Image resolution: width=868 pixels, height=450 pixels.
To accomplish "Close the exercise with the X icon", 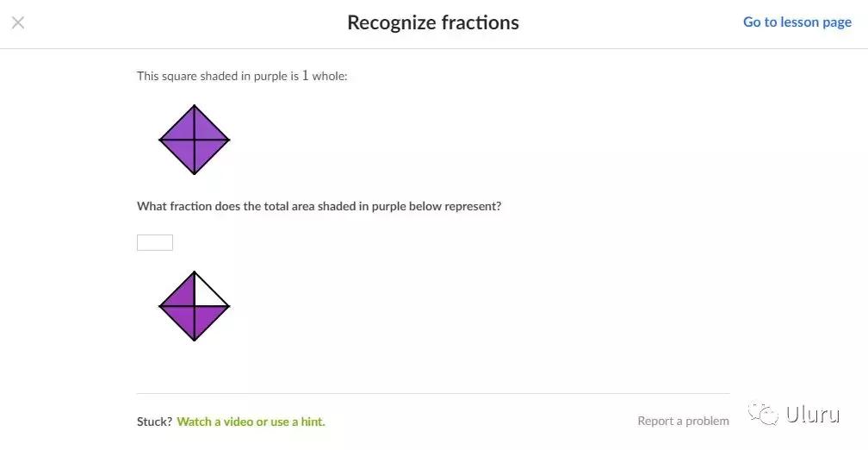I will pyautogui.click(x=18, y=22).
